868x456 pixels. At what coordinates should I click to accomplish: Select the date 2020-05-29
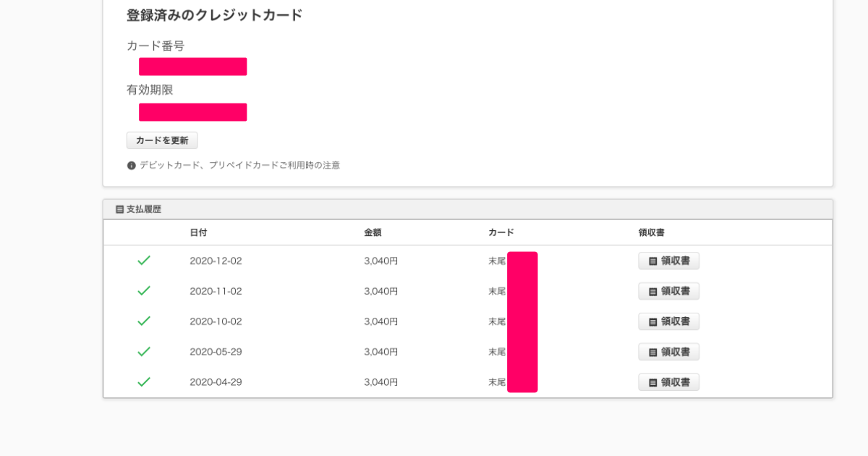(216, 352)
